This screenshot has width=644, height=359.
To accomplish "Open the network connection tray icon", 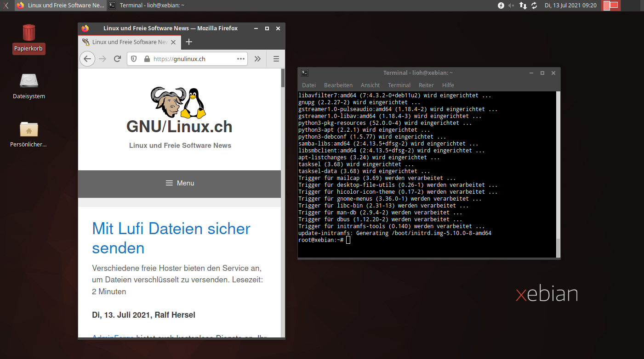I will [523, 6].
